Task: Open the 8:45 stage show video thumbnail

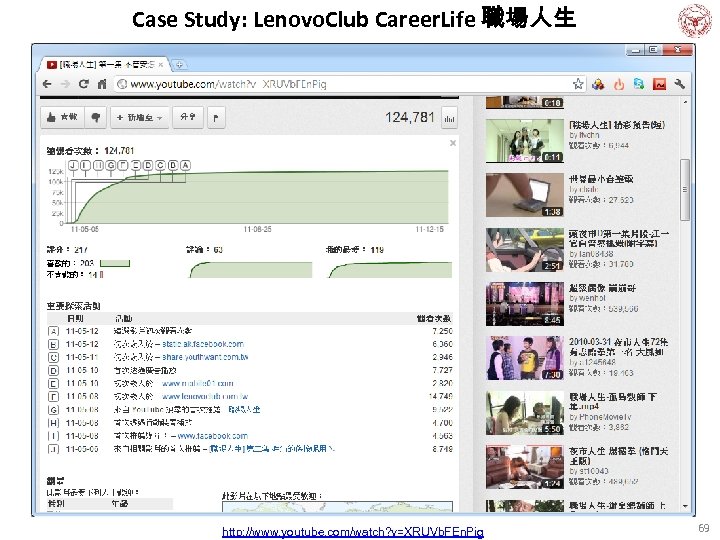Action: click(525, 304)
